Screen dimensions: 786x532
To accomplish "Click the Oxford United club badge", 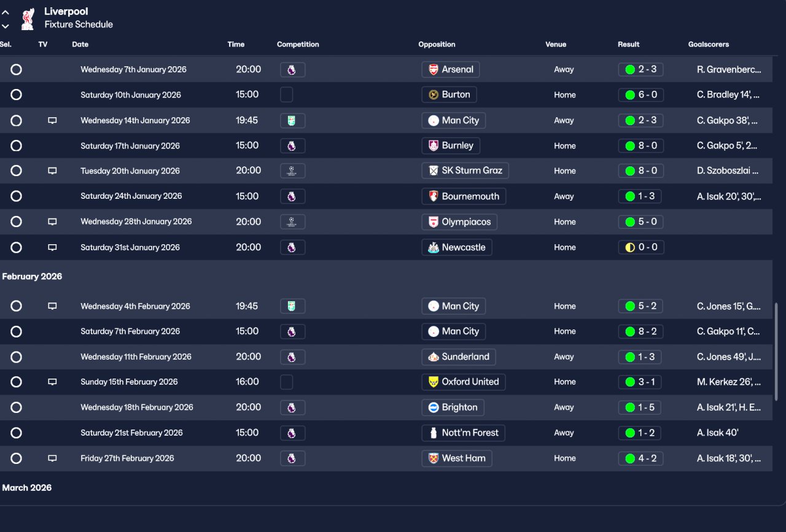I will click(x=434, y=382).
